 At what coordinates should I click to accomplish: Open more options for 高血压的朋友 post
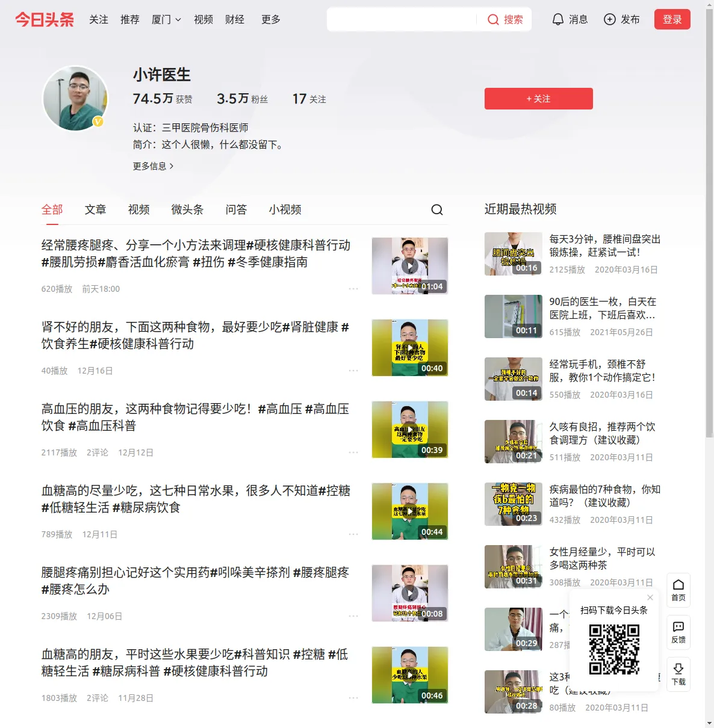tap(353, 452)
